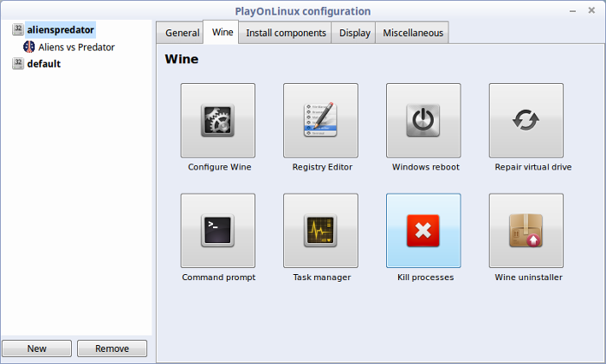Click the Configure Wine label
This screenshot has height=364, width=606.
click(220, 167)
